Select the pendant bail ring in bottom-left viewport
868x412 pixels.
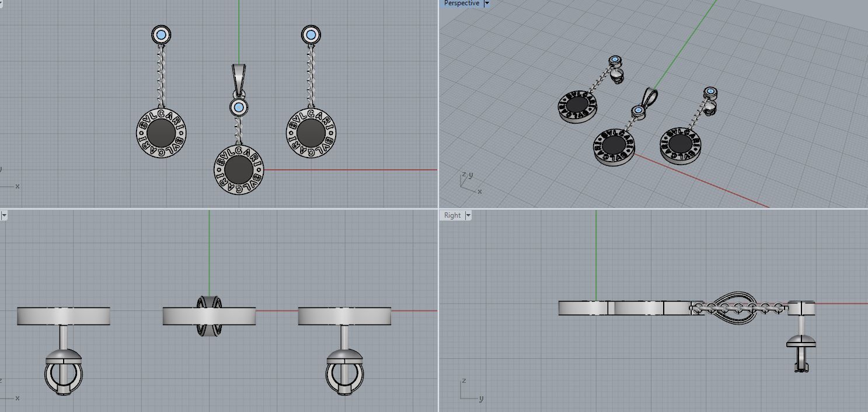tap(209, 316)
